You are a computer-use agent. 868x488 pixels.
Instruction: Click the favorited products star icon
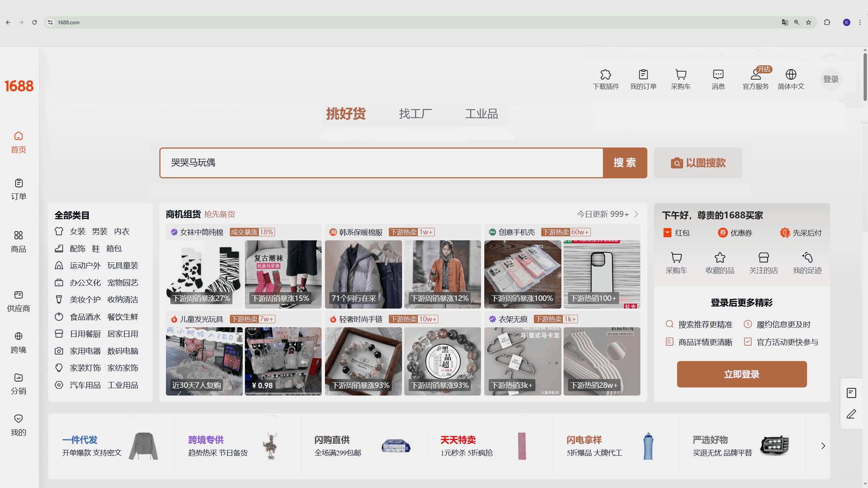720,258
